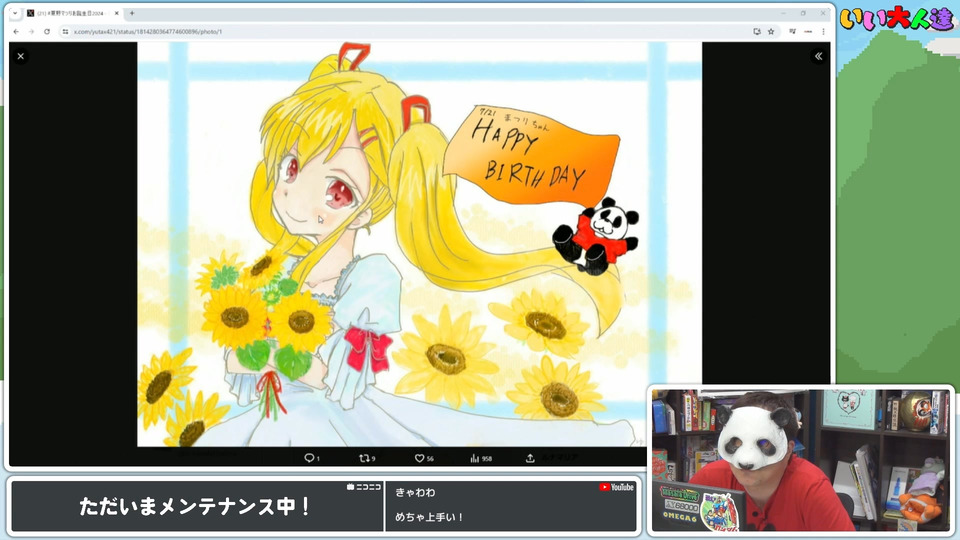This screenshot has height=540, width=960.
Task: Bookmark this page with the star icon
Action: point(771,31)
